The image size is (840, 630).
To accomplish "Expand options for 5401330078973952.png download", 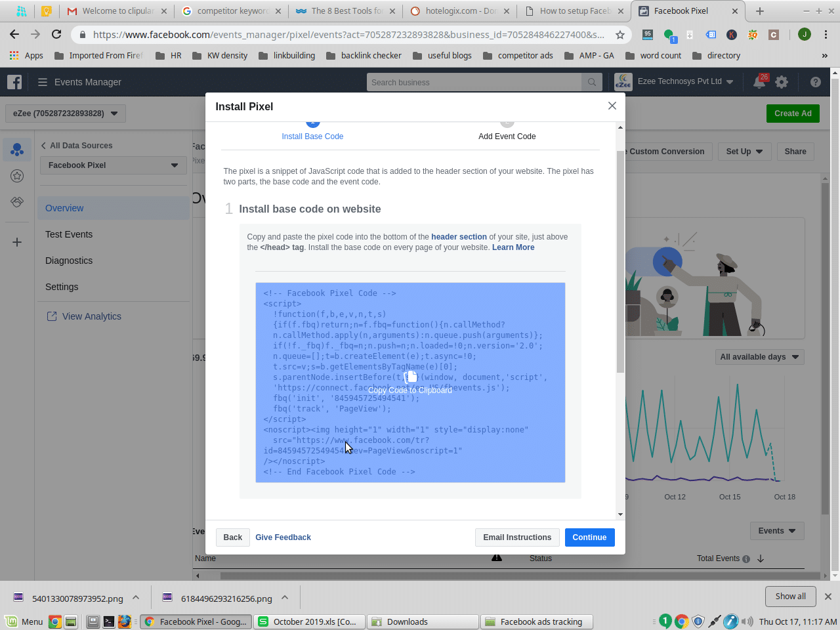I will (136, 598).
